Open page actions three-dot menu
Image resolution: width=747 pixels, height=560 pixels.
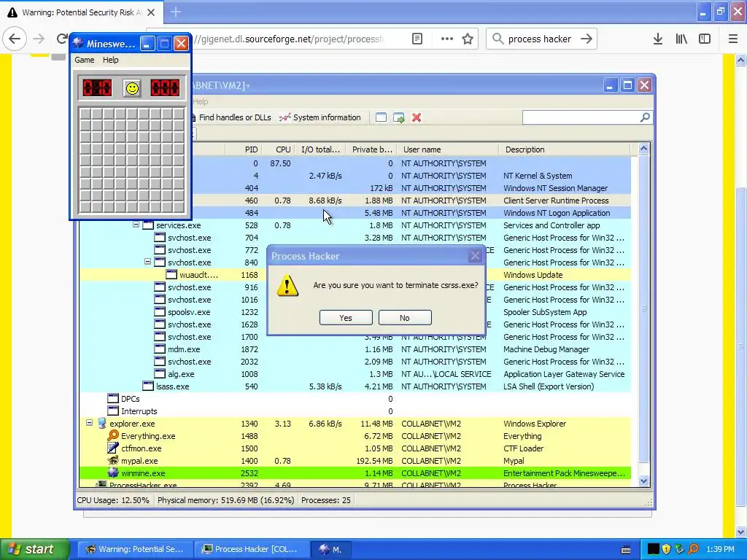(447, 39)
